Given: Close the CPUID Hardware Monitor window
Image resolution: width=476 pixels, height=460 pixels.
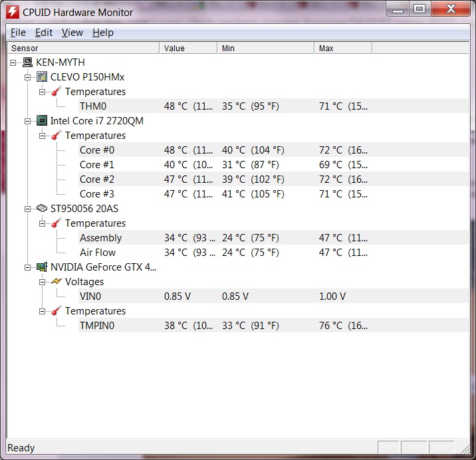Looking at the screenshot, I should click(x=451, y=9).
